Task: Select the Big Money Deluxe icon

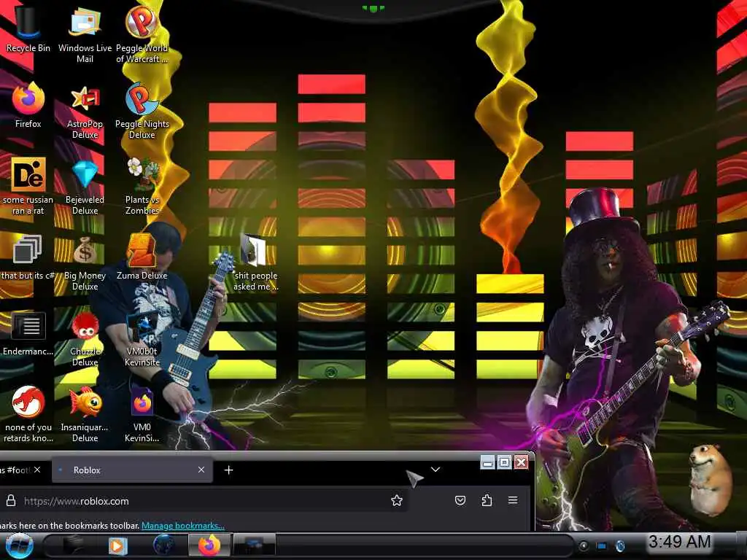Action: (x=85, y=262)
